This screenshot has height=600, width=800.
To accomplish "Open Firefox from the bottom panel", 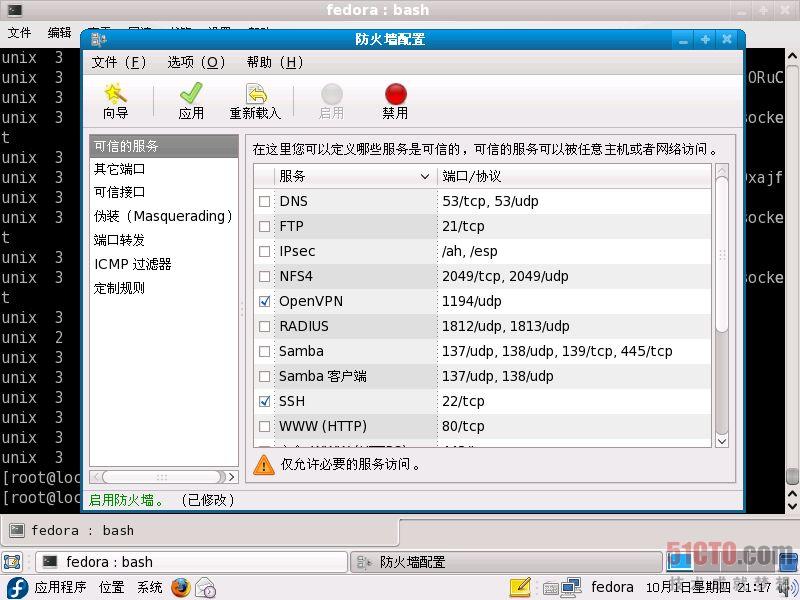I will [181, 587].
